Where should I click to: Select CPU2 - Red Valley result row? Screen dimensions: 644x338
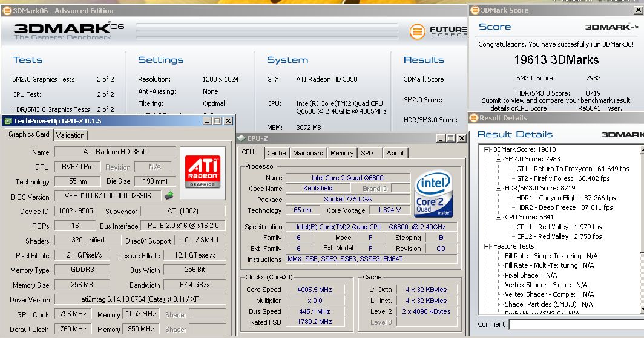559,236
